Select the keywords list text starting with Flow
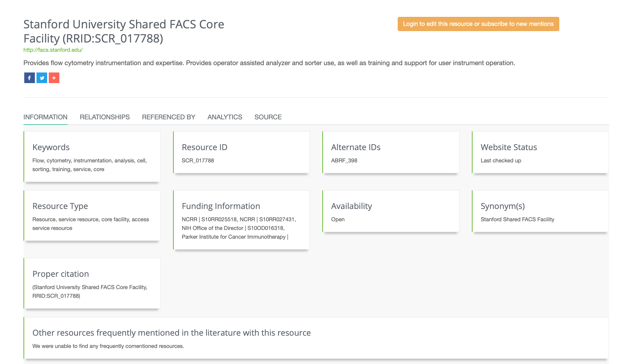The image size is (626, 364). pos(90,165)
